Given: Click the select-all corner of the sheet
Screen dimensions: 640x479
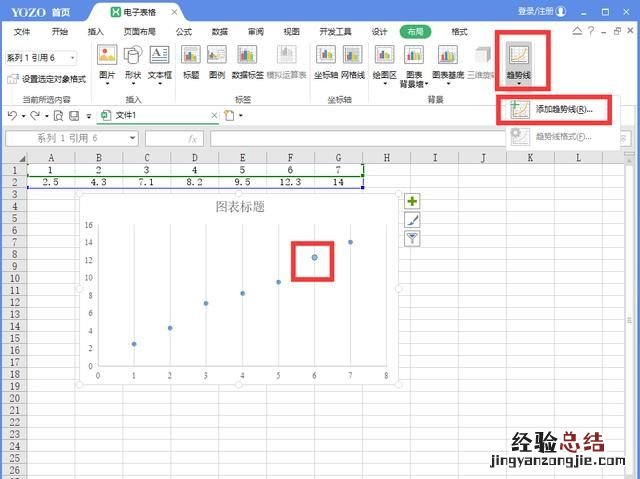Looking at the screenshot, I should (x=14, y=158).
